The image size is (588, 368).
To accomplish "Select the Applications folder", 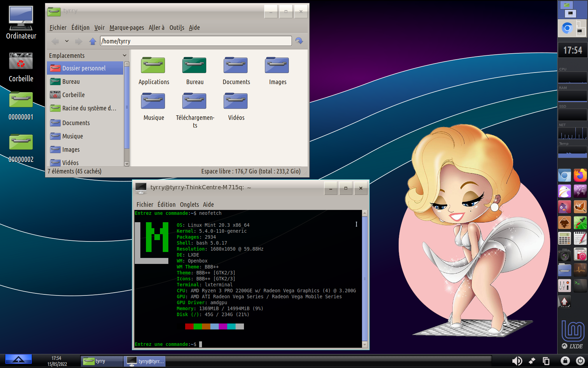I will click(154, 71).
